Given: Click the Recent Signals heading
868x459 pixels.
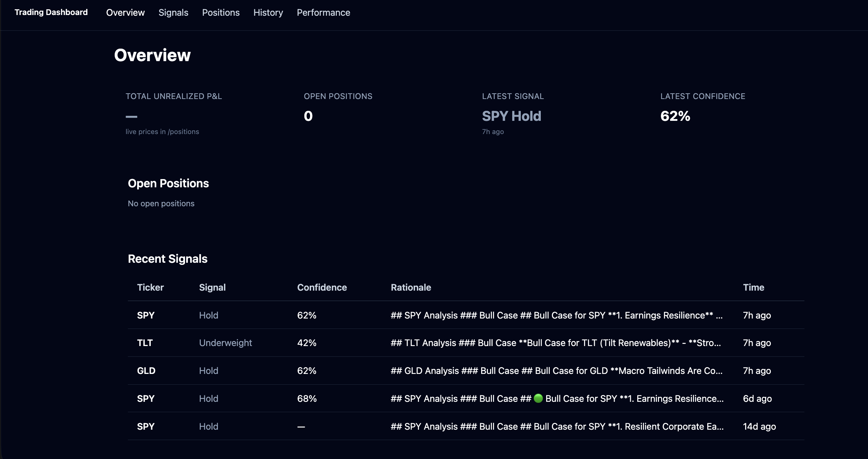Looking at the screenshot, I should click(x=168, y=259).
